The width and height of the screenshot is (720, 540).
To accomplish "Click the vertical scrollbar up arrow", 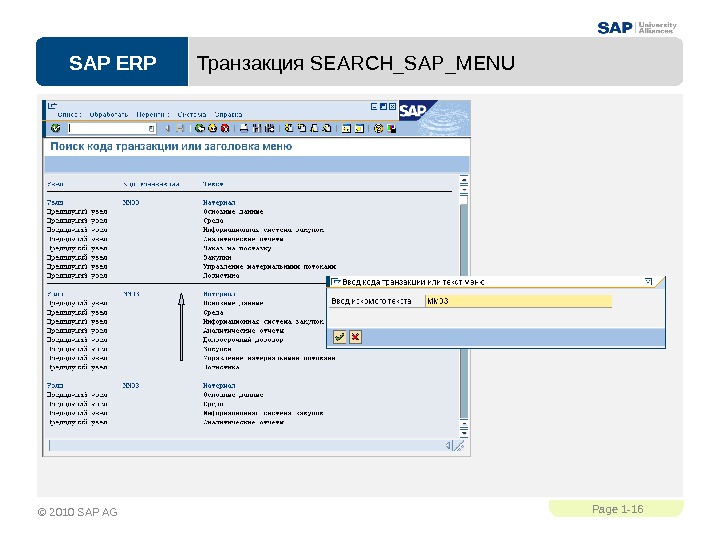I will (464, 178).
